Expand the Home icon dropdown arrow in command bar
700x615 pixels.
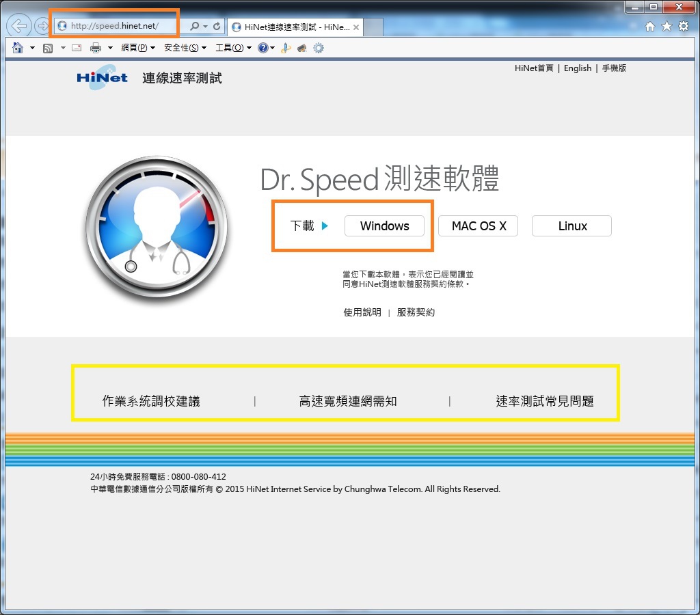[x=32, y=48]
